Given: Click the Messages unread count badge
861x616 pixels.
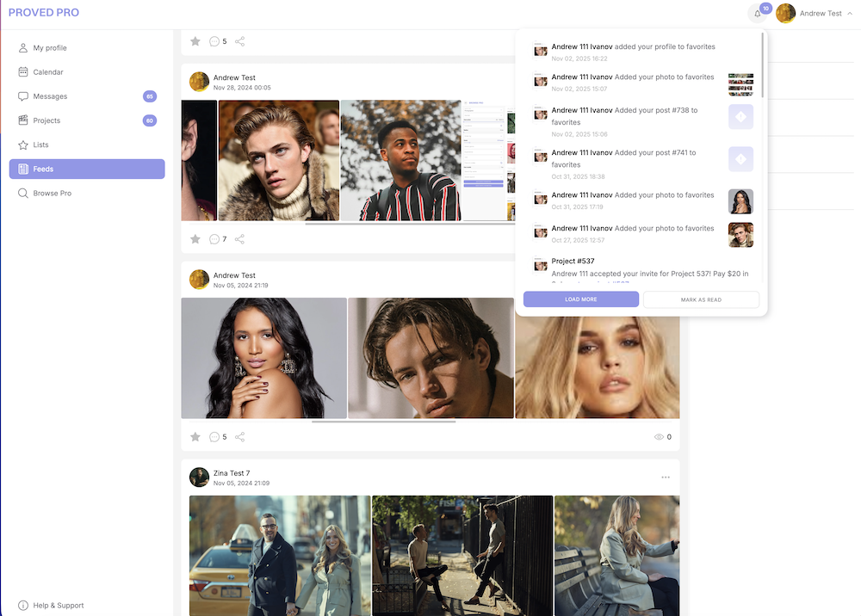Looking at the screenshot, I should pyautogui.click(x=150, y=96).
